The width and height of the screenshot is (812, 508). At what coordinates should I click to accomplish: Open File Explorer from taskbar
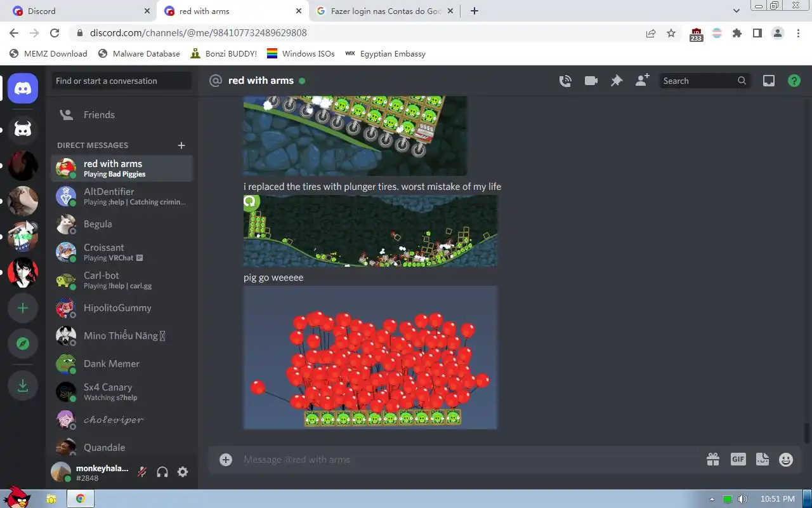point(51,498)
